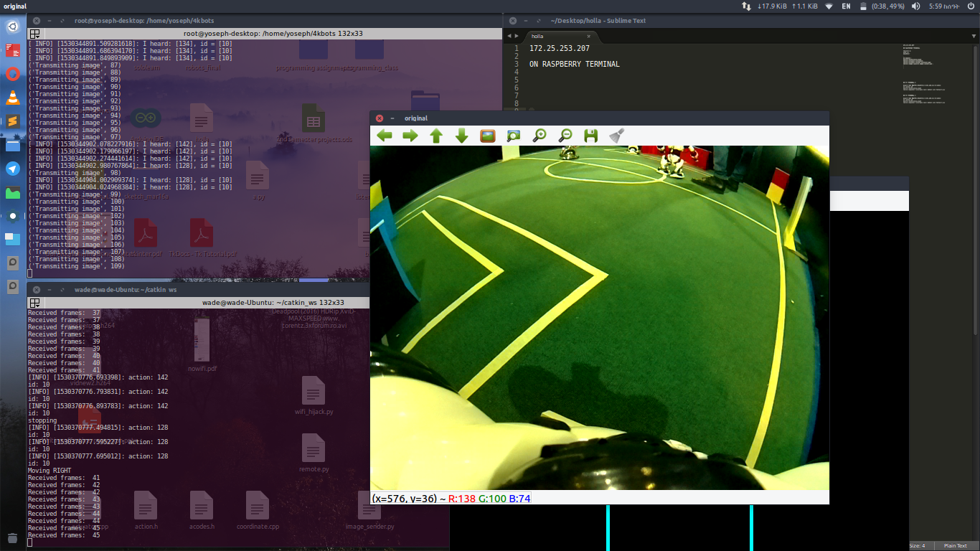980x551 pixels.
Task: Click ON RASPBERRY TERMINAL text in Sublime
Action: [574, 64]
